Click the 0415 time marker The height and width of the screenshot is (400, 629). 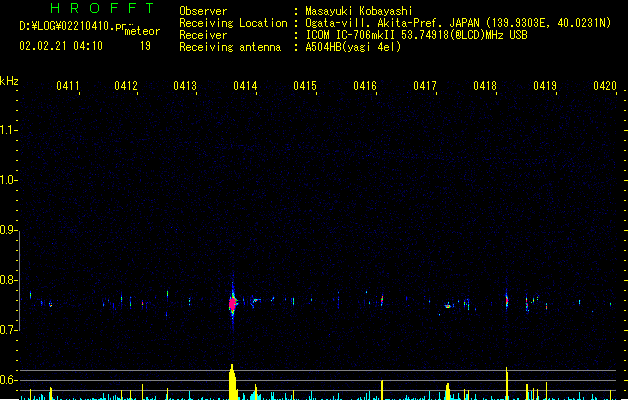tap(305, 86)
